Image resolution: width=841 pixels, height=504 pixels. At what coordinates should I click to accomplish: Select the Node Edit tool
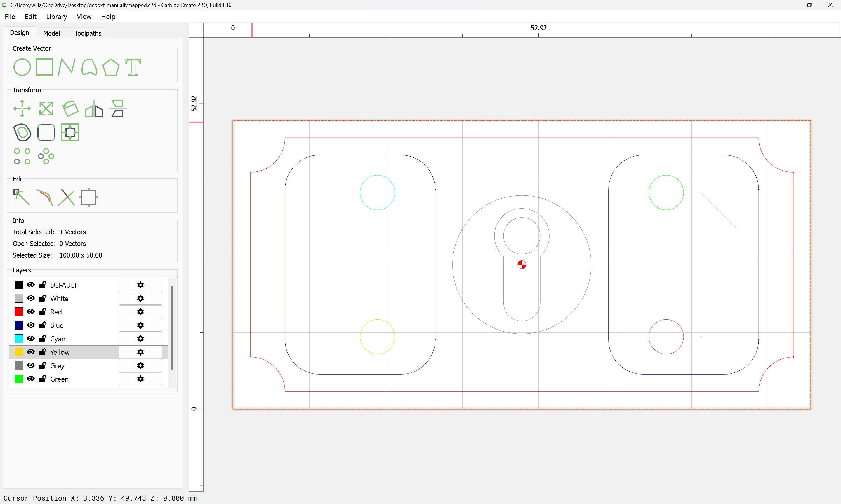tap(21, 197)
